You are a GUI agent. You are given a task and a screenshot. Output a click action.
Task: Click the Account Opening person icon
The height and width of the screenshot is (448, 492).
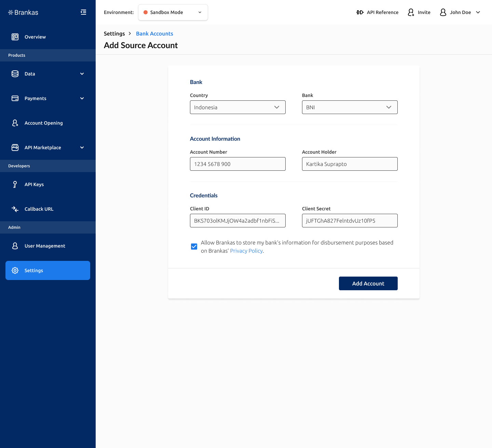pyautogui.click(x=15, y=123)
